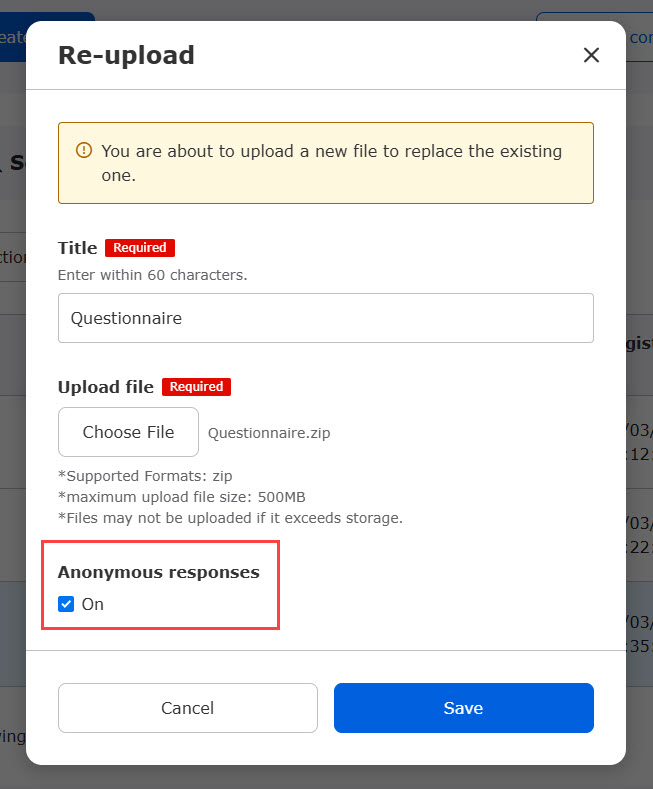Click the "Anonymous responses" section heading
This screenshot has height=789, width=653.
tap(158, 573)
